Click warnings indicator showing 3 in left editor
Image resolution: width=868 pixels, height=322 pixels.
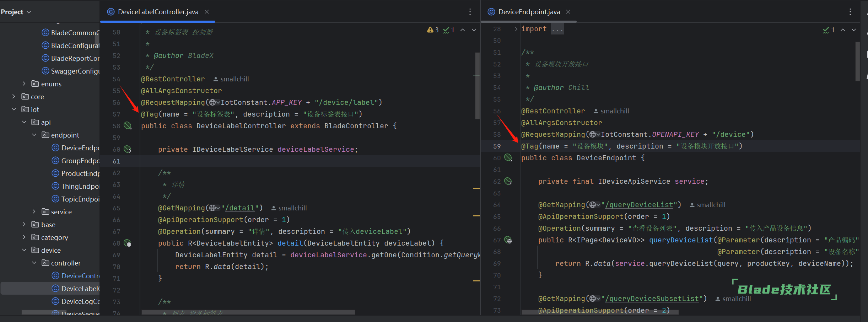point(433,30)
